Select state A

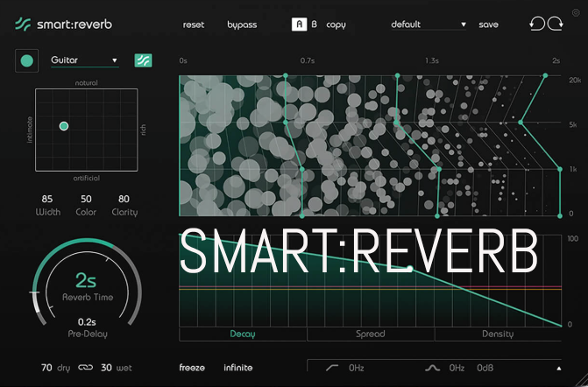[299, 25]
